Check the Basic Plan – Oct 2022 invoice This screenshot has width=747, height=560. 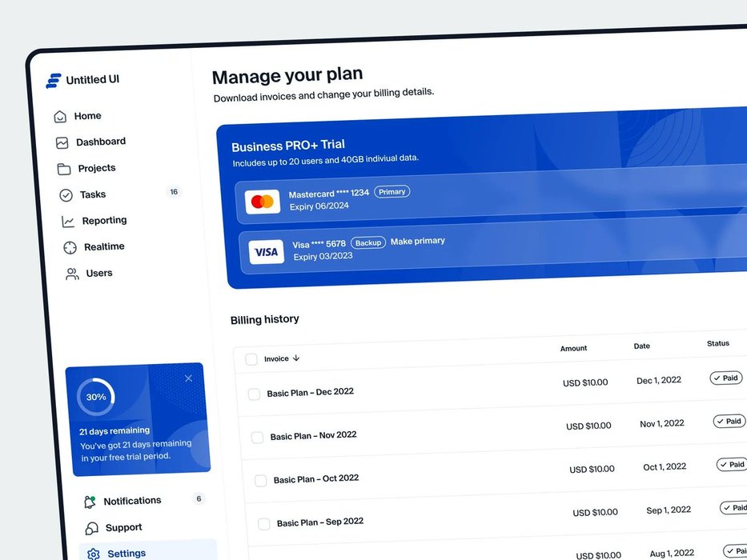[260, 481]
